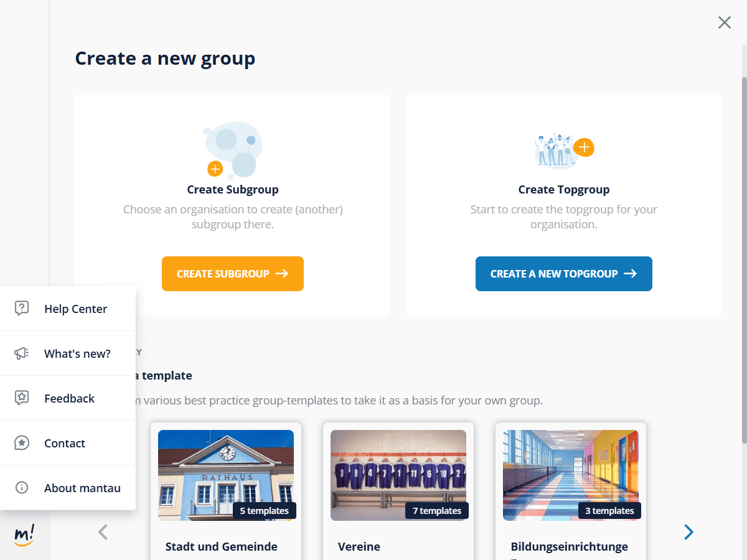Image resolution: width=747 pixels, height=560 pixels.
Task: Click the What's new megaphone icon
Action: [x=22, y=353]
